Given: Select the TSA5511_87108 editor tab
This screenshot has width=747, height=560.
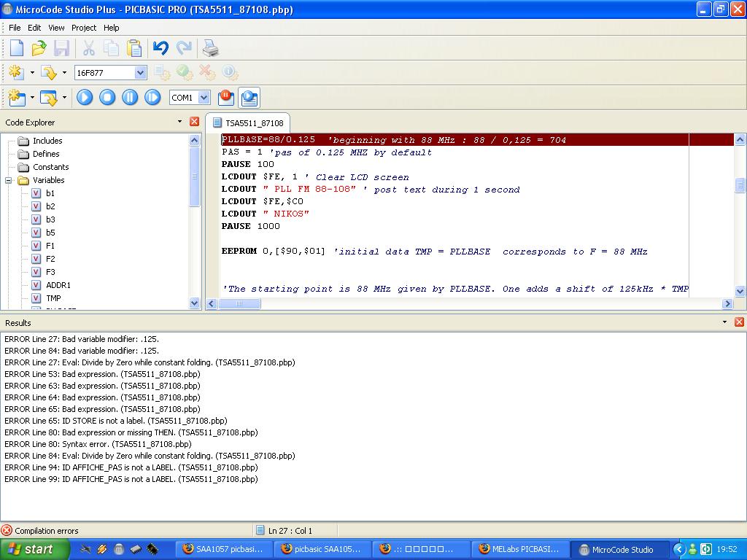Looking at the screenshot, I should coord(248,122).
